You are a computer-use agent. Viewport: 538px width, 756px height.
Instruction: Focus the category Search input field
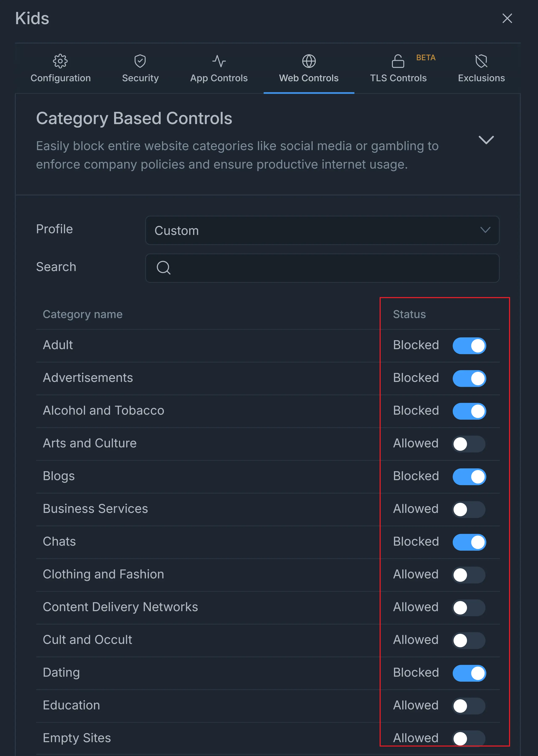coord(322,268)
